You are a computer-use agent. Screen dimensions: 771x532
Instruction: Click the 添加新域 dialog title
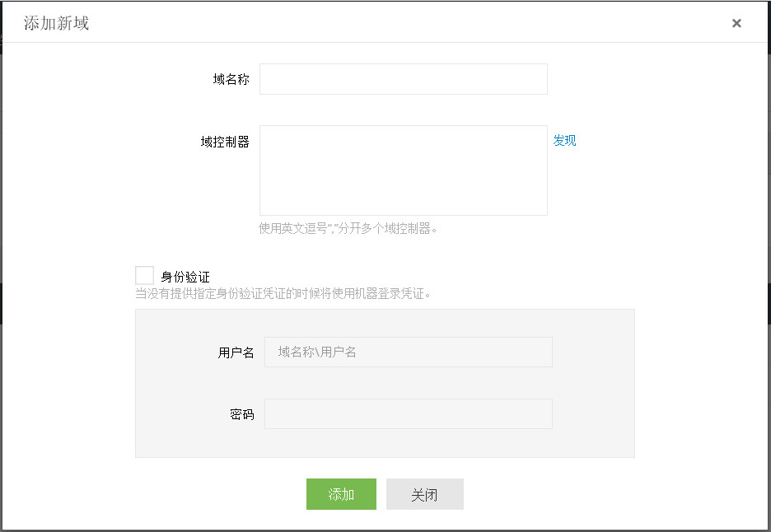point(56,23)
